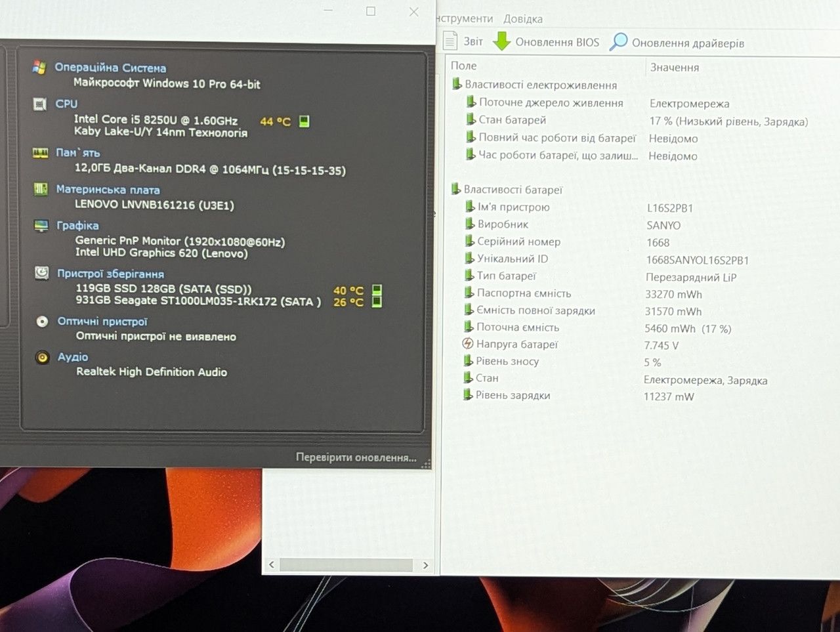
Task: Click the speaker icon beside Аудіо
Action: click(43, 358)
